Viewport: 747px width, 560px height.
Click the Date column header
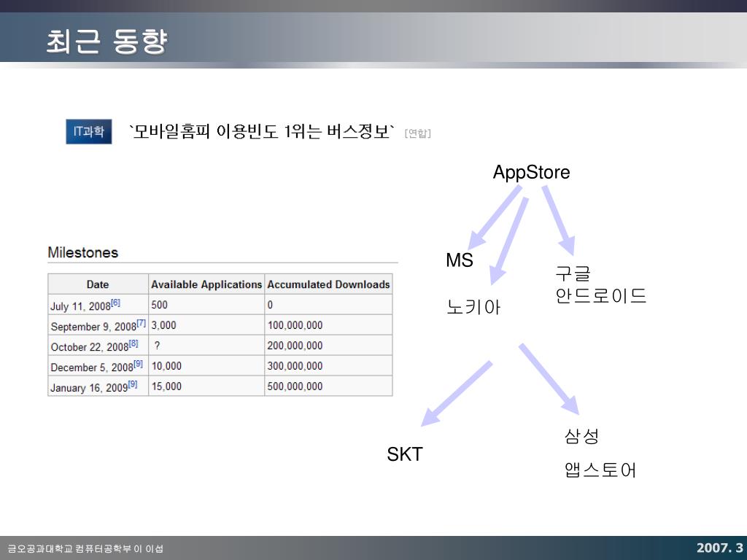[x=98, y=284]
